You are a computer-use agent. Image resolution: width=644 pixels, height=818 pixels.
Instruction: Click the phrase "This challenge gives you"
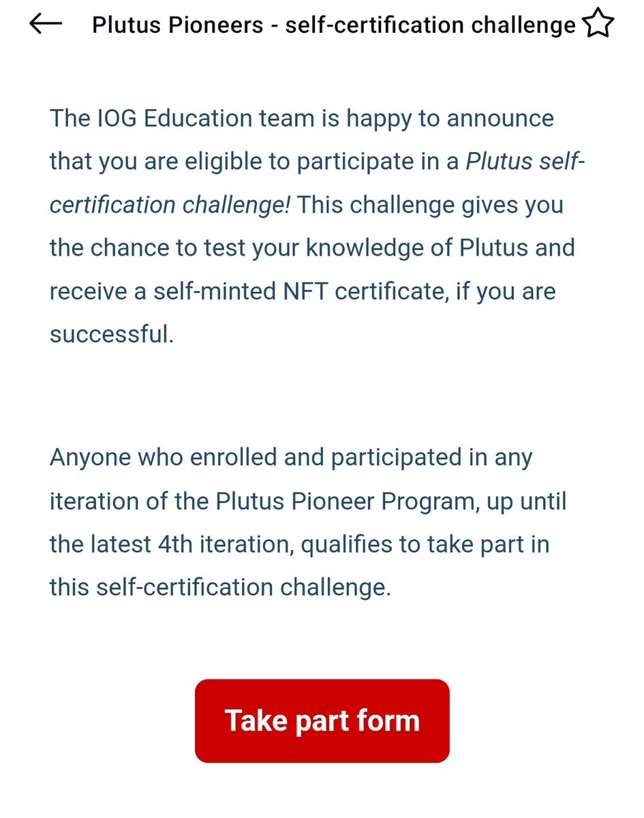point(431,205)
